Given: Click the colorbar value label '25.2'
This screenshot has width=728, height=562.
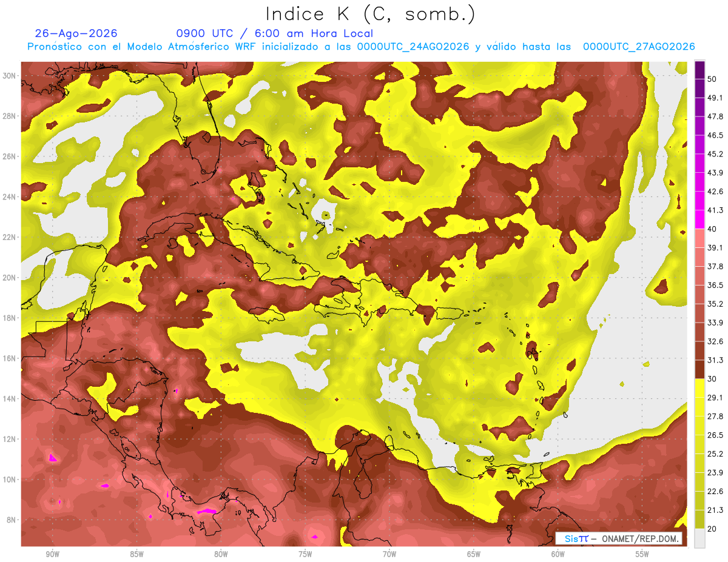Looking at the screenshot, I should [x=715, y=454].
